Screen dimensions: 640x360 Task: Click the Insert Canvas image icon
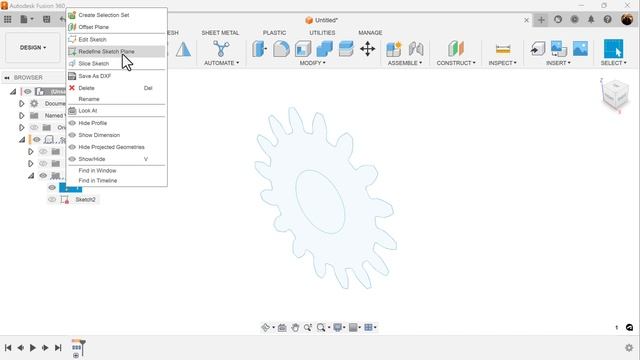coord(580,49)
